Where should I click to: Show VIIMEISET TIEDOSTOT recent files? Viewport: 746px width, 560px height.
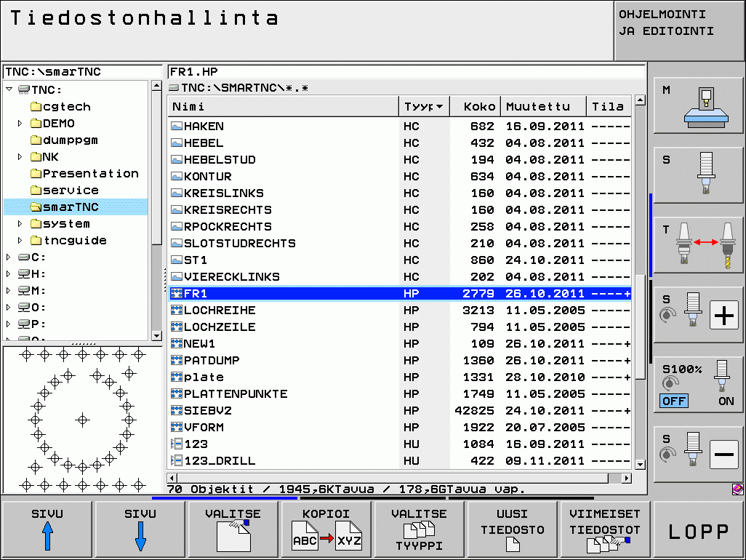pyautogui.click(x=605, y=529)
